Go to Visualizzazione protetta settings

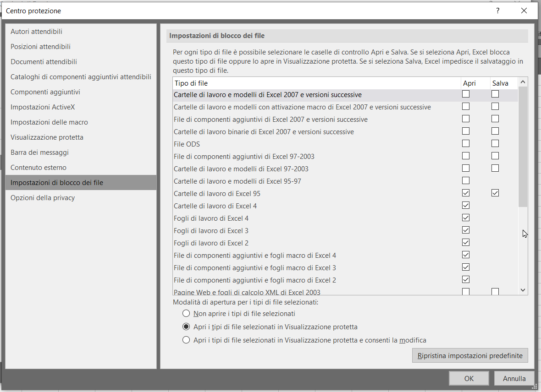tap(81, 137)
